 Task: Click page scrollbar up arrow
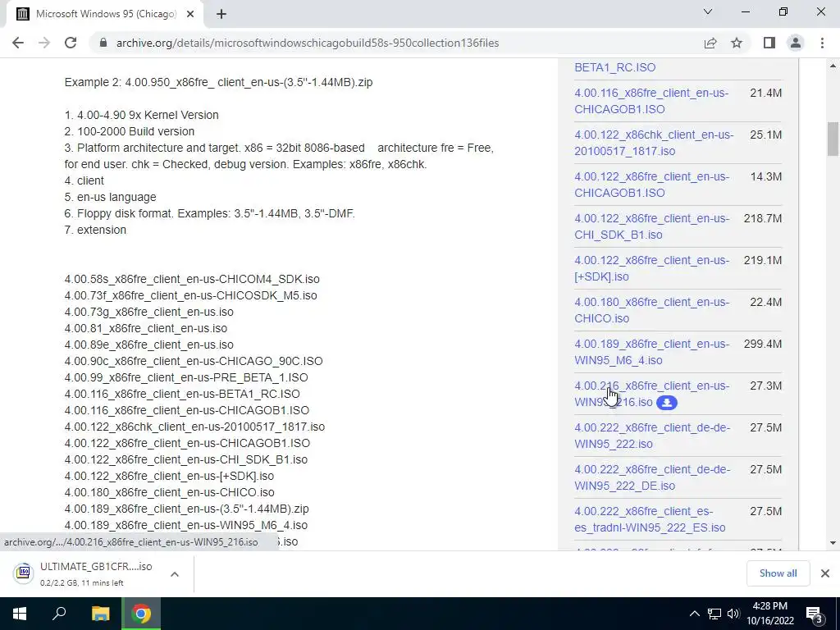(x=833, y=66)
